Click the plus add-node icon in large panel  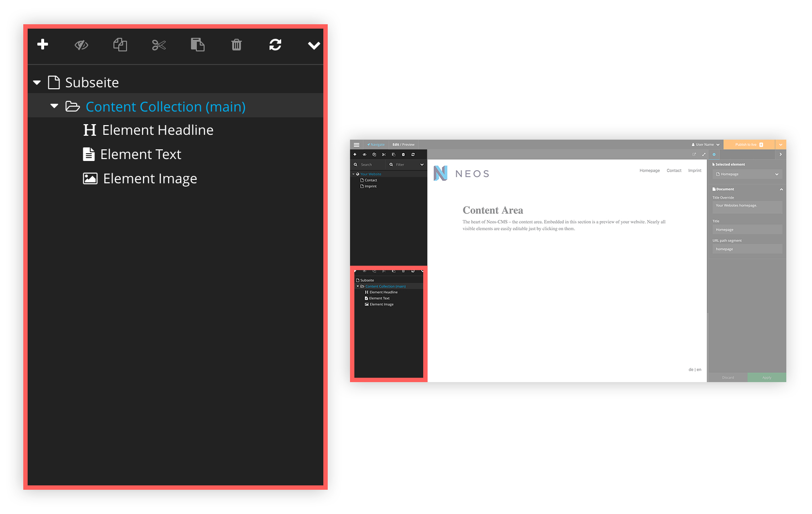(x=43, y=45)
